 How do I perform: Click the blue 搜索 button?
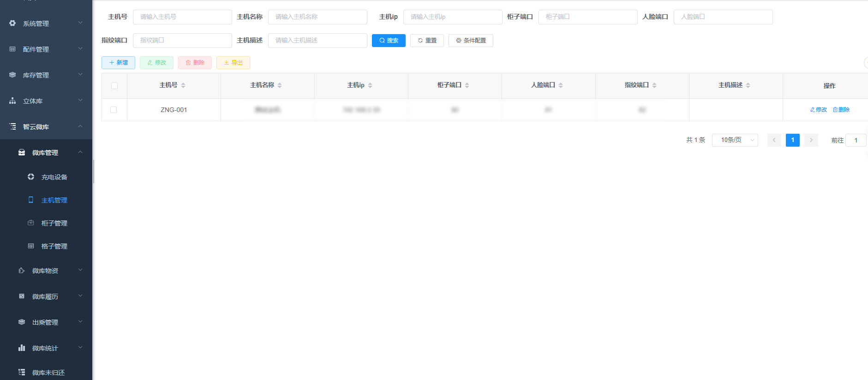[389, 41]
